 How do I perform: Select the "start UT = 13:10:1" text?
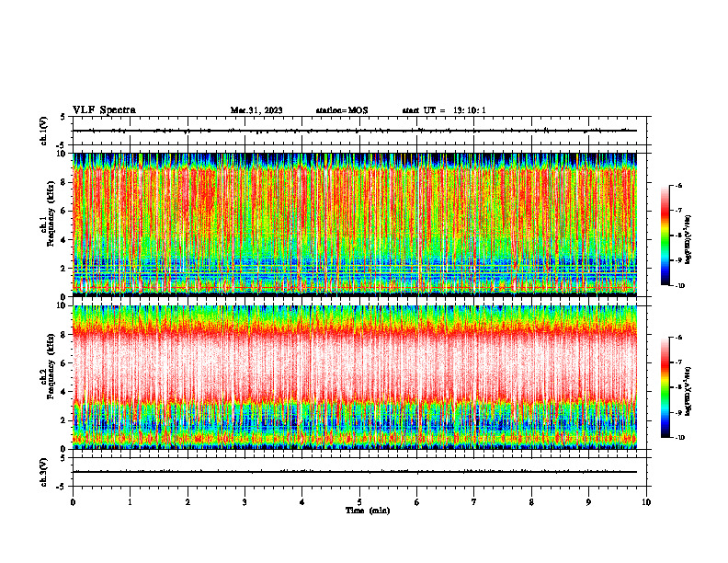coord(444,110)
